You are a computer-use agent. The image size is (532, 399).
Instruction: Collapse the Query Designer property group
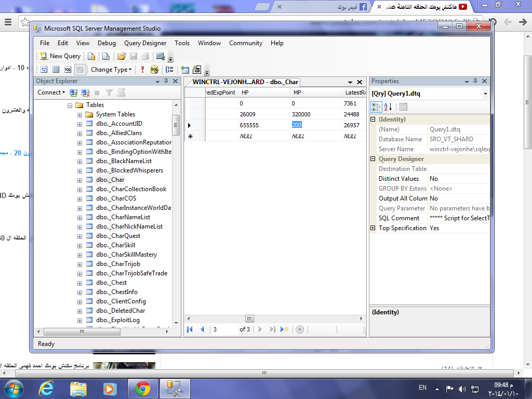[x=373, y=159]
